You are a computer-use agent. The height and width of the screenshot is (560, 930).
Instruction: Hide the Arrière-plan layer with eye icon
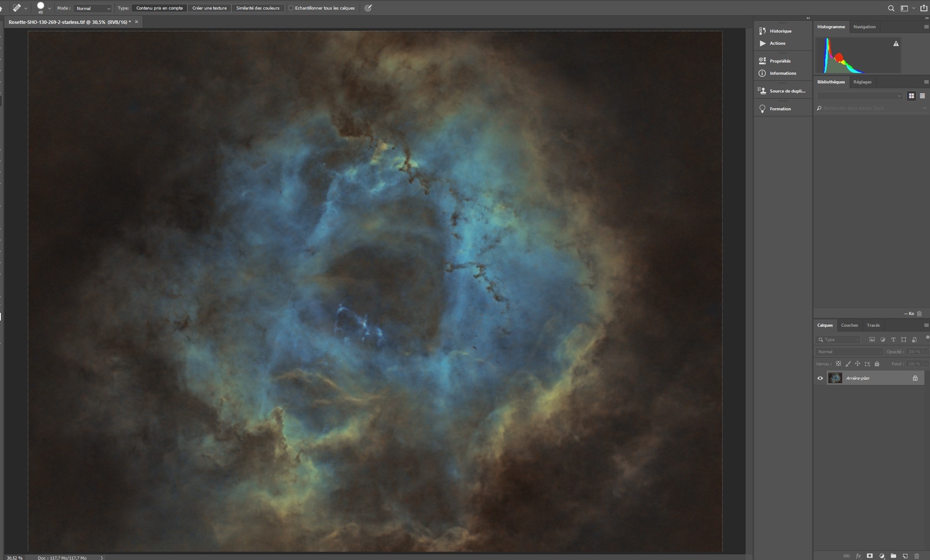coord(820,378)
